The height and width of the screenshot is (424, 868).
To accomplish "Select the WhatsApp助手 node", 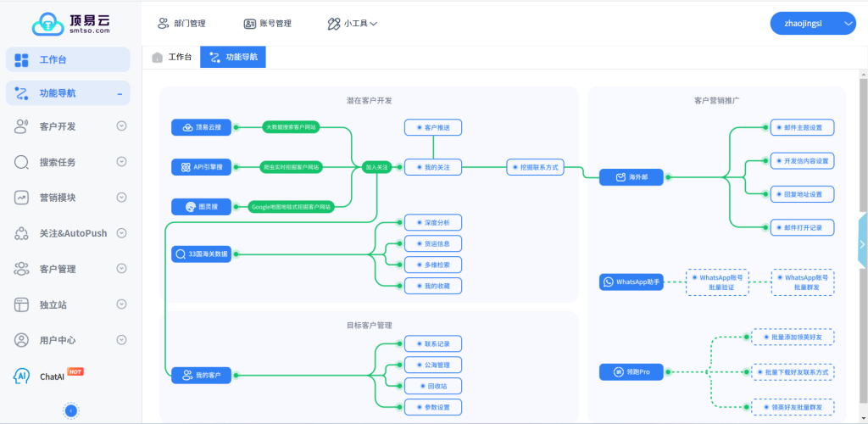I will pos(632,282).
